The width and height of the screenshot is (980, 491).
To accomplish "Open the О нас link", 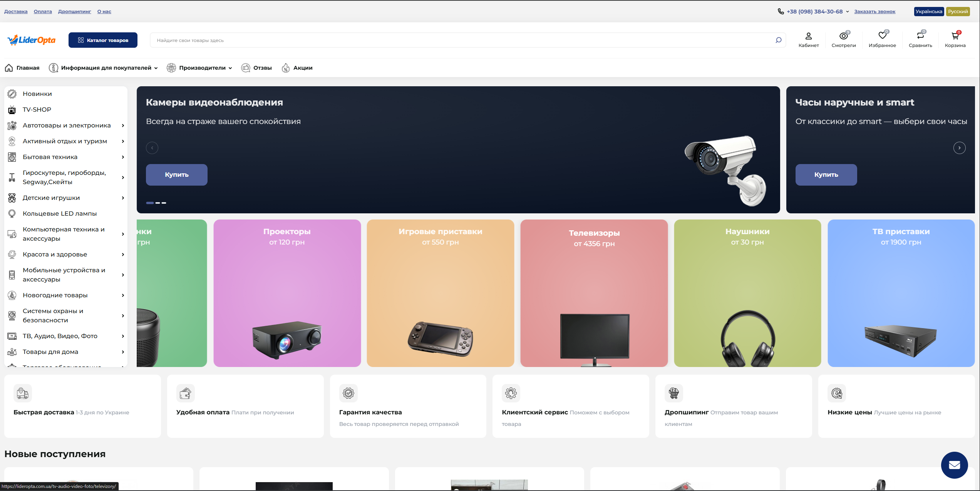I will [x=104, y=12].
